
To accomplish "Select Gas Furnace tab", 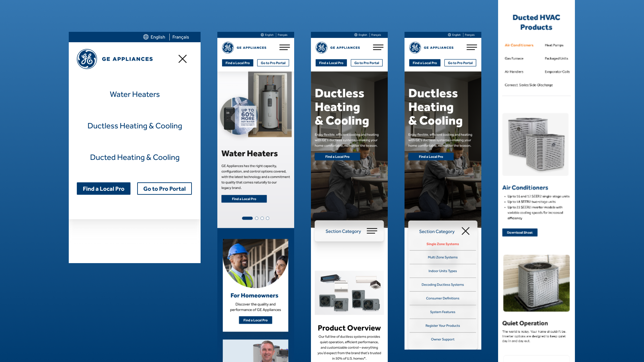I will click(x=514, y=58).
